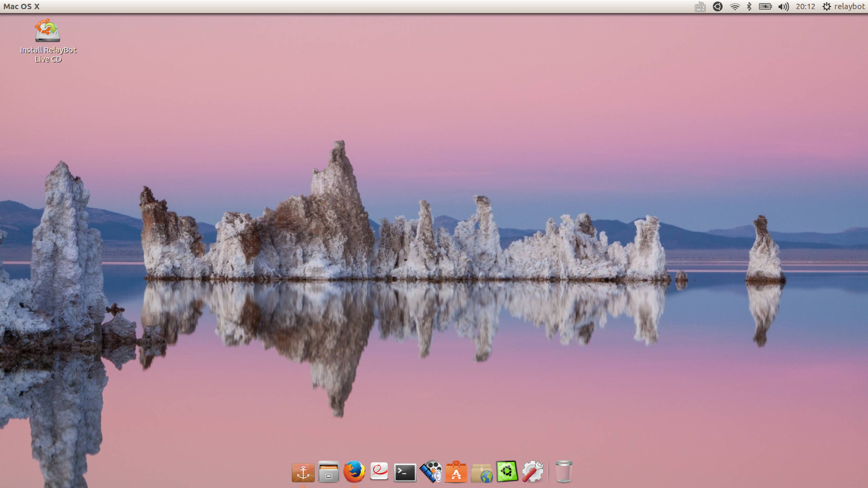868x488 pixels.
Task: Open Firefox from the dock
Action: tap(354, 472)
